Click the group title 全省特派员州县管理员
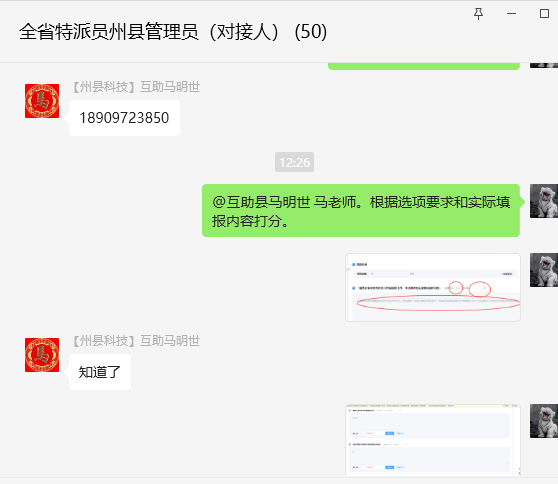 [109, 32]
